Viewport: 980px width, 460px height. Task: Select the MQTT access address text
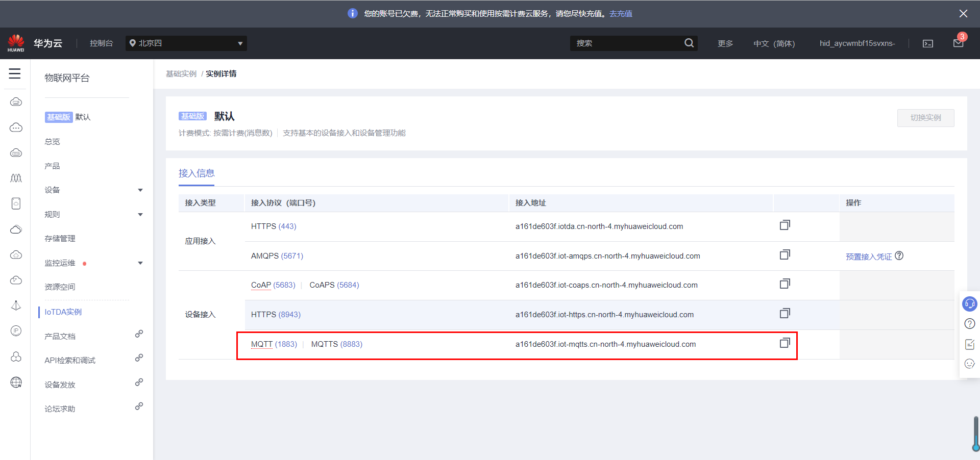click(605, 344)
